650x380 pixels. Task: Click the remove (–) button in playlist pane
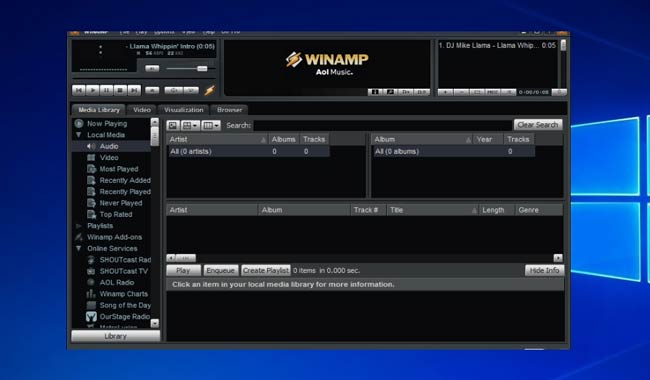tap(461, 92)
